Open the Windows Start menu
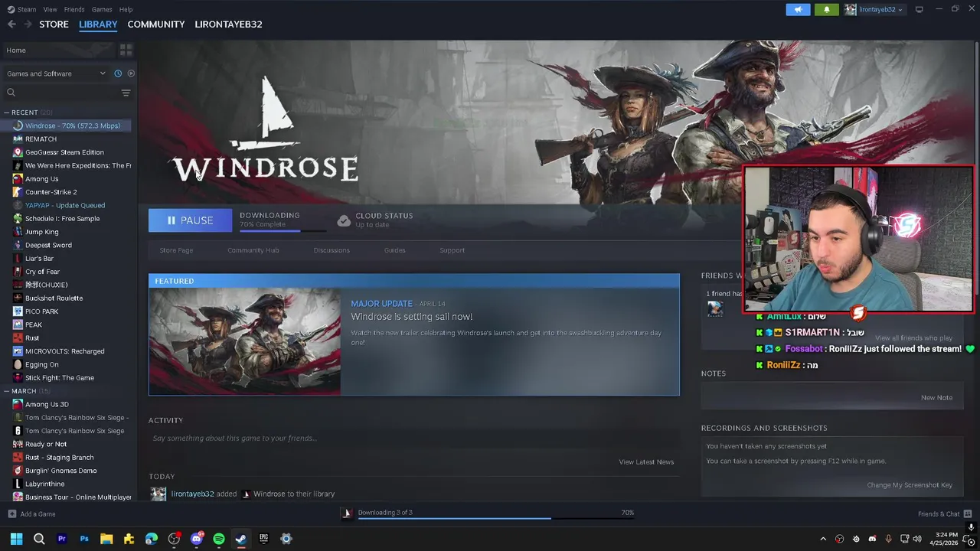980x551 pixels. (16, 539)
